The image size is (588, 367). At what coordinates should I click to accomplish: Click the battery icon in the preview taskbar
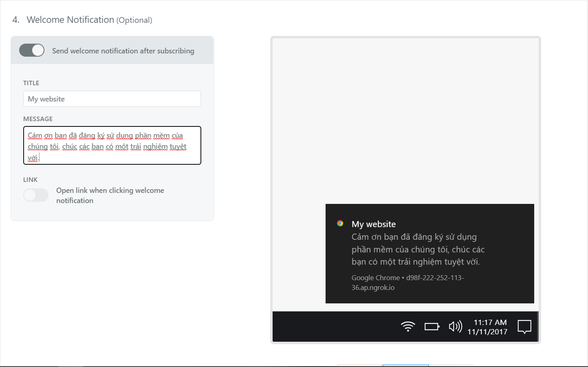click(432, 327)
